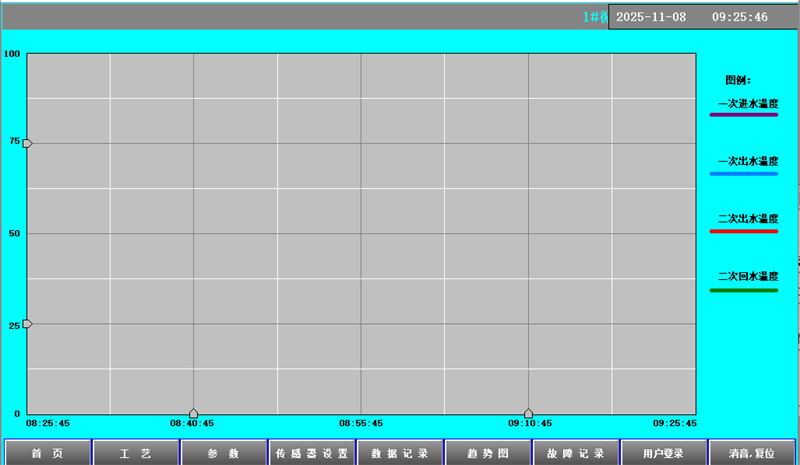Switch to 数据记录 data records
The height and width of the screenshot is (465, 800).
click(399, 453)
